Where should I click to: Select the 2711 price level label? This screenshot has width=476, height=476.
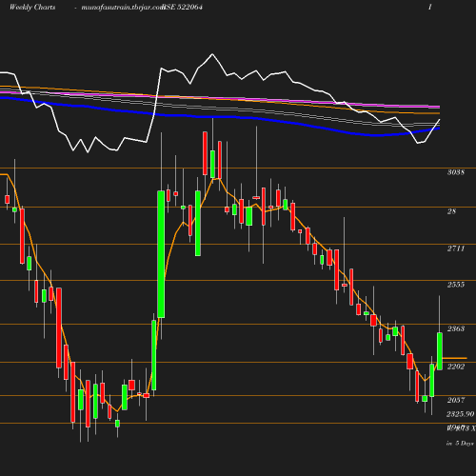pyautogui.click(x=456, y=248)
